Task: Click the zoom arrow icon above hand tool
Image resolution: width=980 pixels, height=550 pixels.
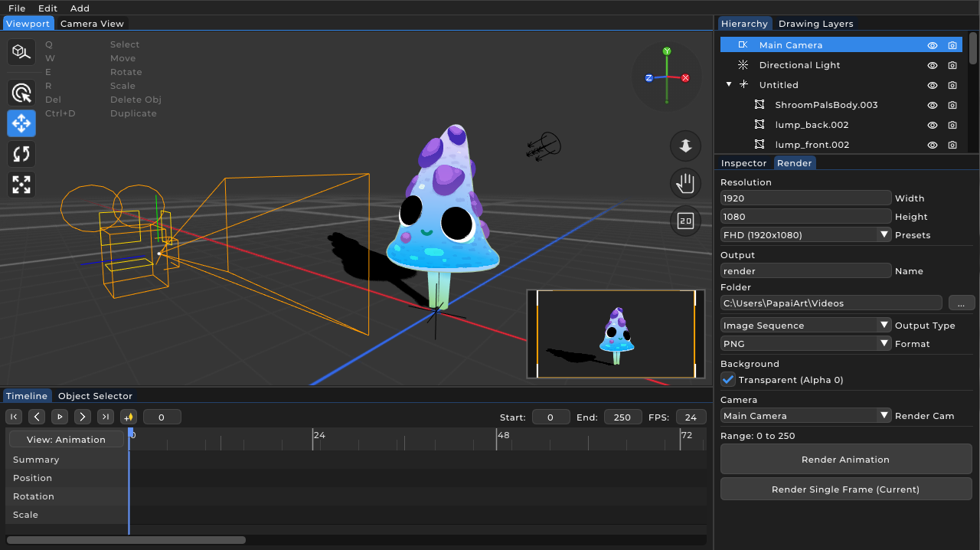Action: [x=684, y=146]
